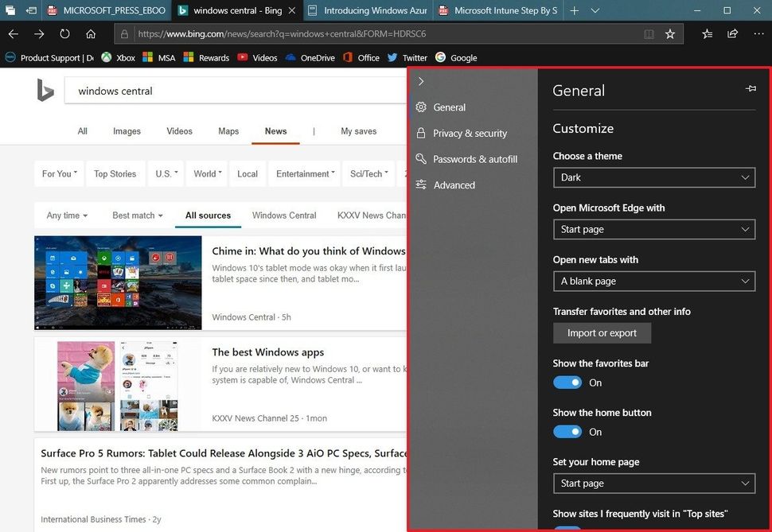Screen dimensions: 772x532
Task: Click the Import or export button
Action: (x=602, y=332)
